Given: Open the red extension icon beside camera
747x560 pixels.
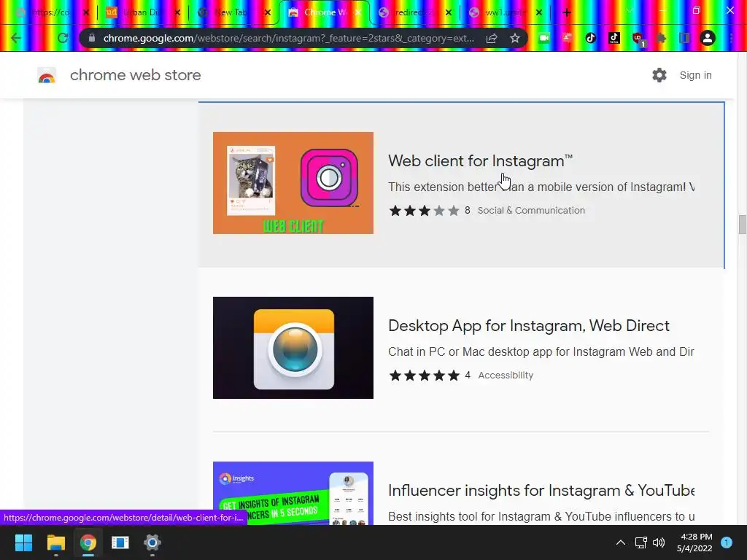Looking at the screenshot, I should pos(568,38).
